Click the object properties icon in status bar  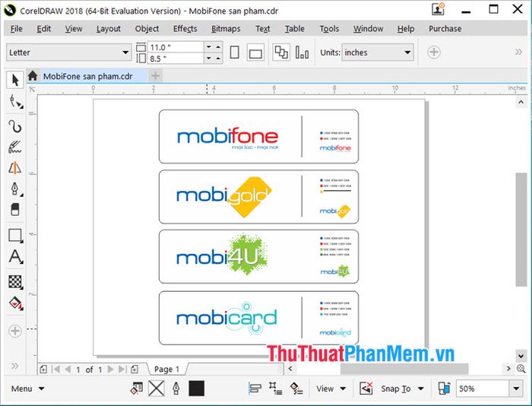coord(136,389)
